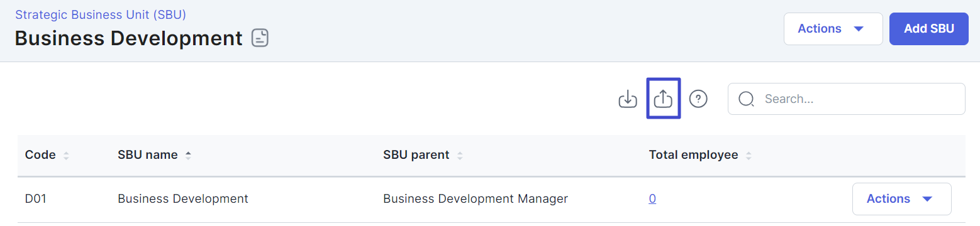
Task: Expand the D01 row Actions dropdown
Action: 901,199
